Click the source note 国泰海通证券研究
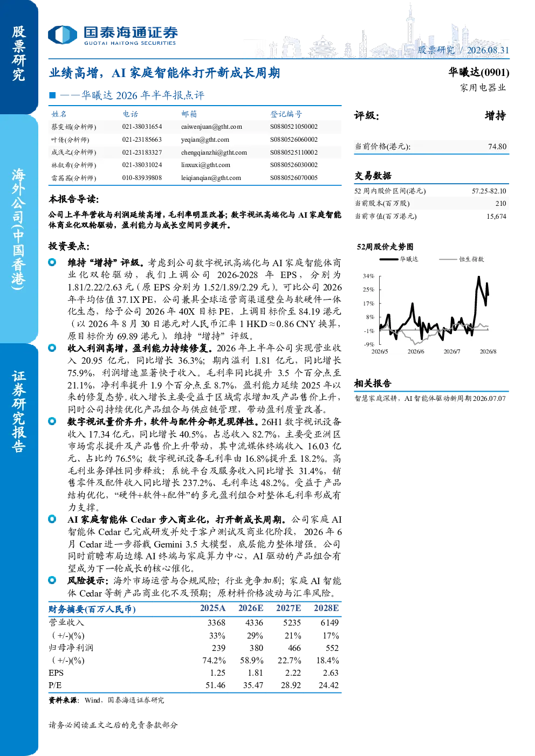Image resolution: width=535 pixels, height=756 pixels. [x=135, y=700]
